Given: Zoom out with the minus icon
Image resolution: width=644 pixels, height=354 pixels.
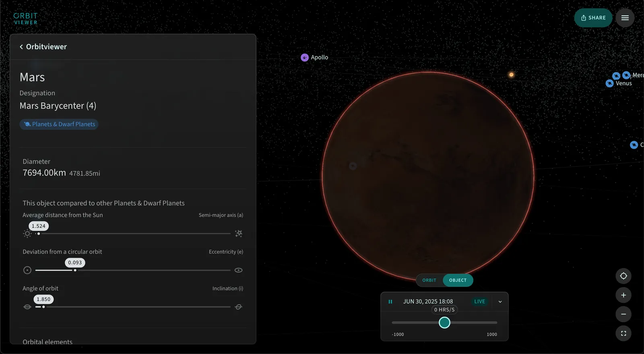Looking at the screenshot, I should (623, 314).
